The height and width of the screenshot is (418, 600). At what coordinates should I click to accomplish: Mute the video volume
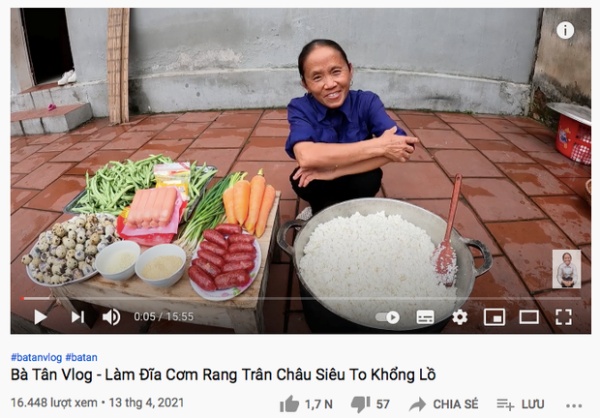click(x=111, y=317)
